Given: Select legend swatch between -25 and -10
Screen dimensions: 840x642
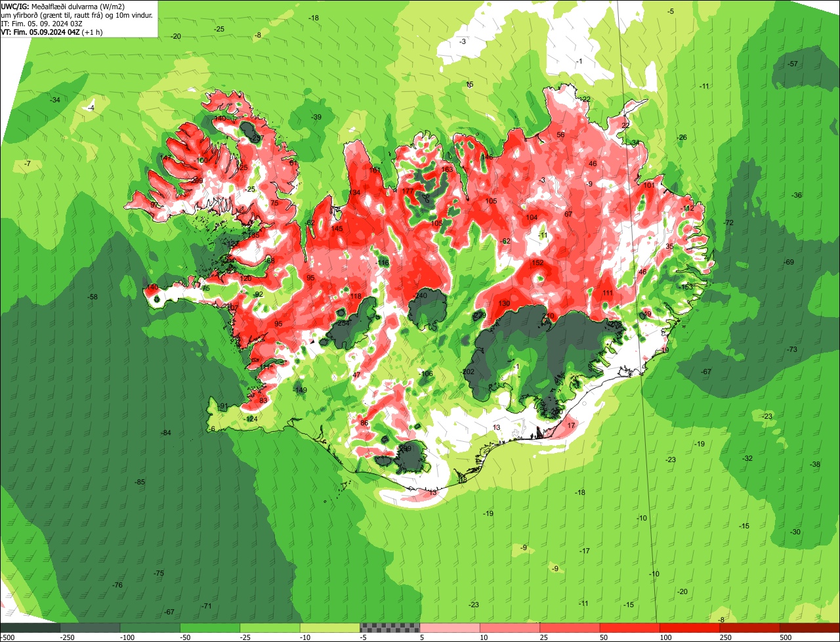Looking at the screenshot, I should click(270, 628).
